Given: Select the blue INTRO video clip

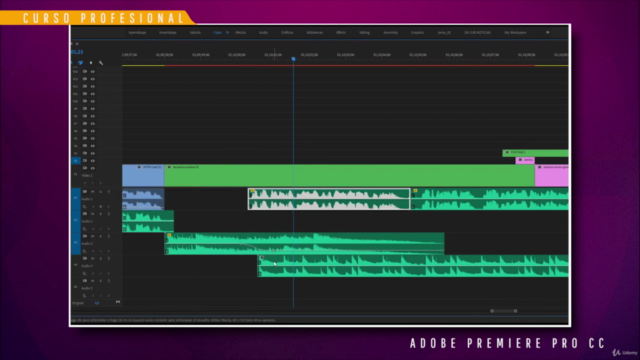Looking at the screenshot, I should [143, 176].
